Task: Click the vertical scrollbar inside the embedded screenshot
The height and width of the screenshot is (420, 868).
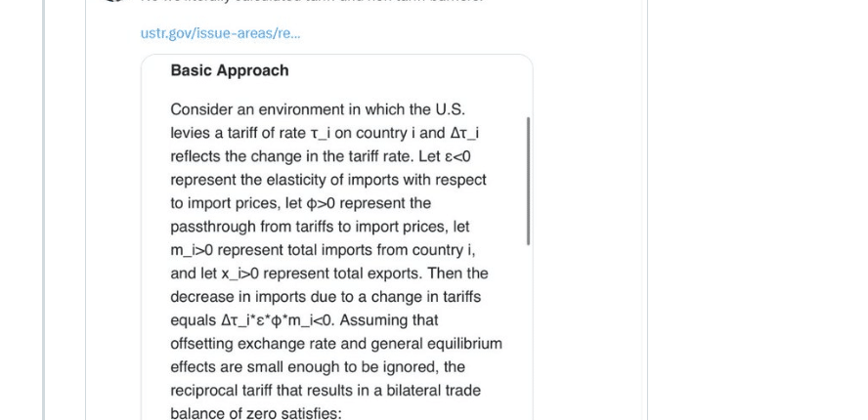Action: point(528,181)
